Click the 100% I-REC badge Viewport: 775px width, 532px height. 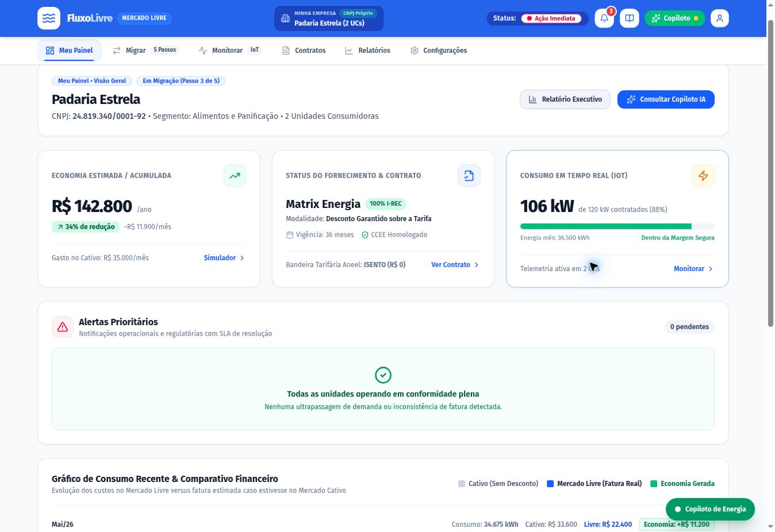(x=386, y=204)
